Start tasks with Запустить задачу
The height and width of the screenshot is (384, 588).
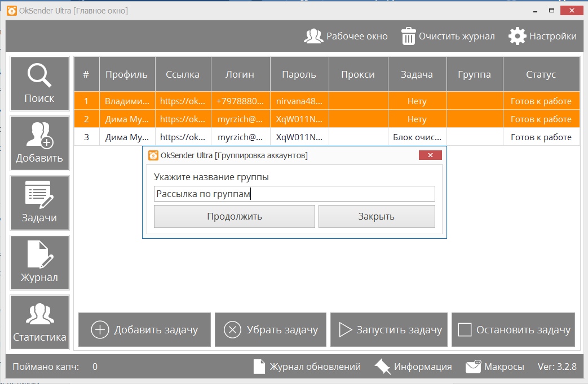(x=388, y=330)
